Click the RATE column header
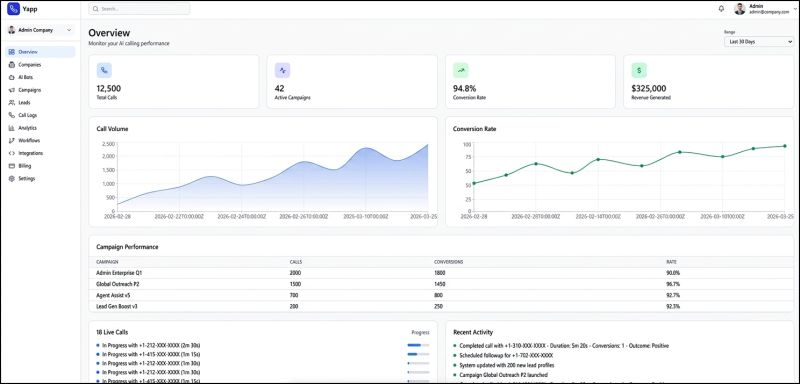Viewport: 800px width, 384px height. coord(671,262)
